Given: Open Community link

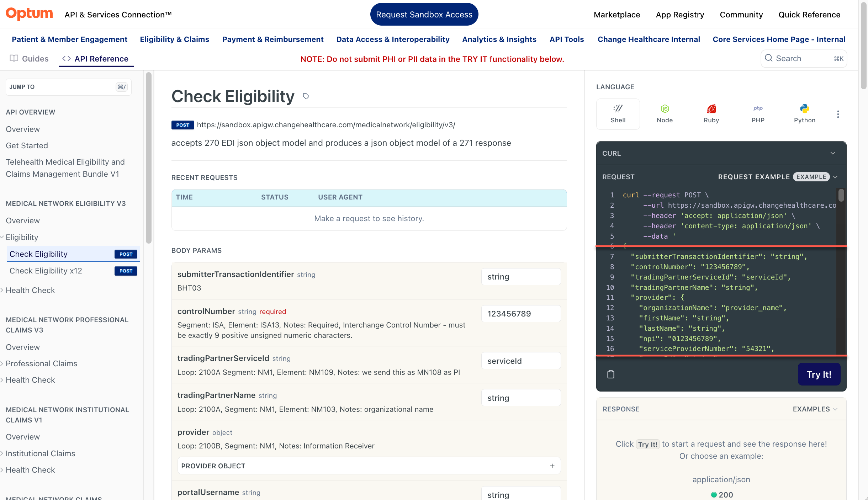Looking at the screenshot, I should 741,15.
